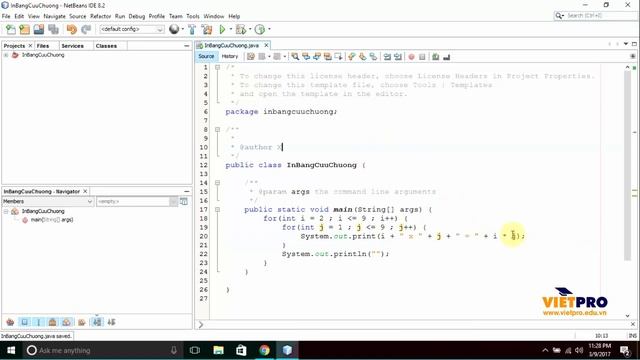Click the Previous Bookmark icon
The image size is (640, 360).
tap(351, 57)
